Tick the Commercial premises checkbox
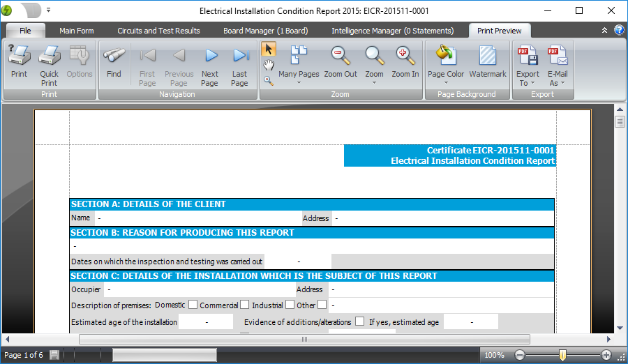 [244, 305]
